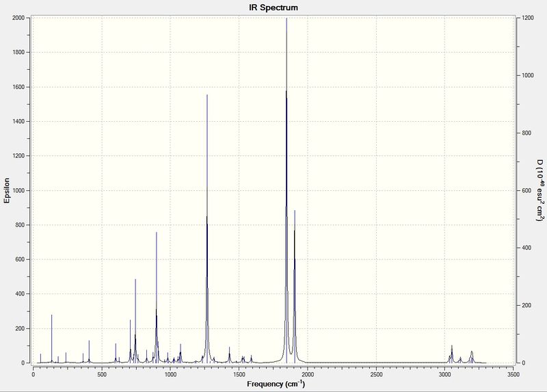Select the tallest peak near 1850 cm-1
The image size is (547, 392).
click(286, 190)
